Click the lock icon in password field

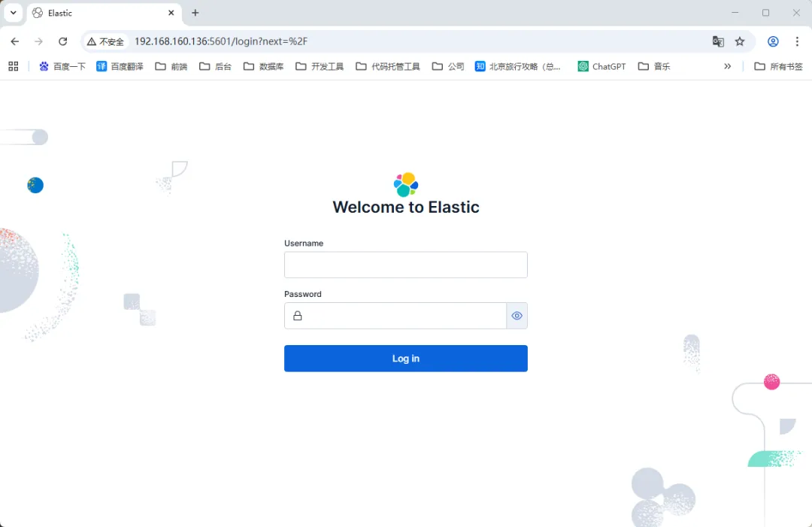click(297, 316)
